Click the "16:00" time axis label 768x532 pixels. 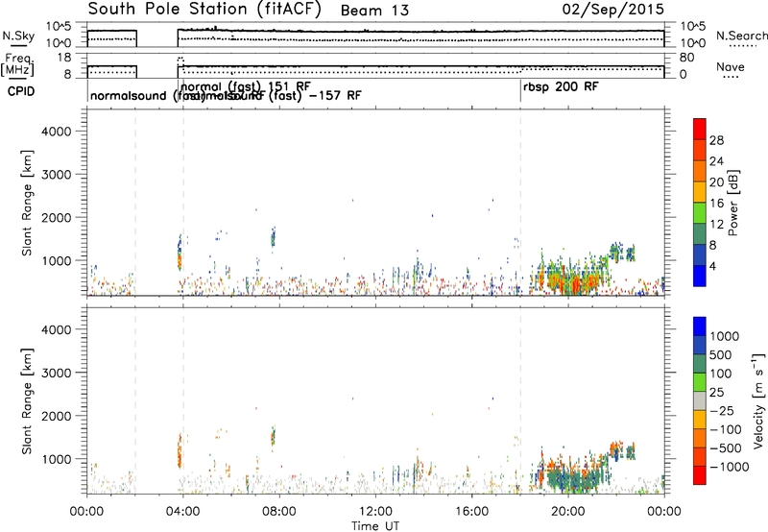[471, 512]
